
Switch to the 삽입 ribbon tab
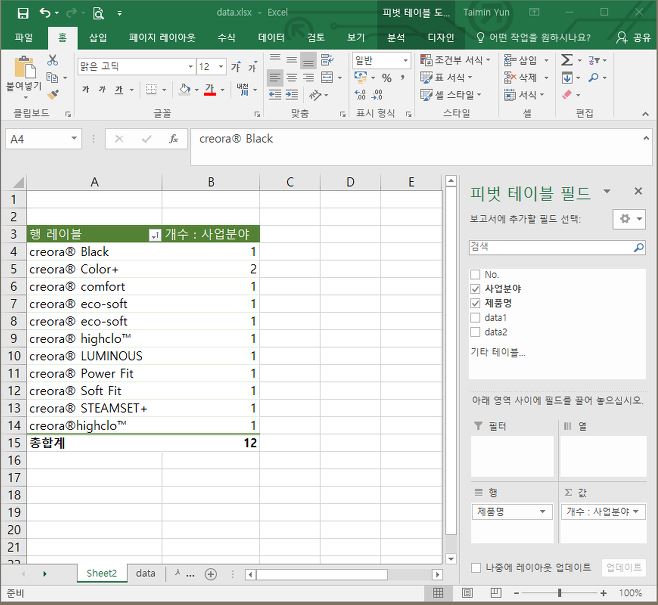[x=98, y=38]
